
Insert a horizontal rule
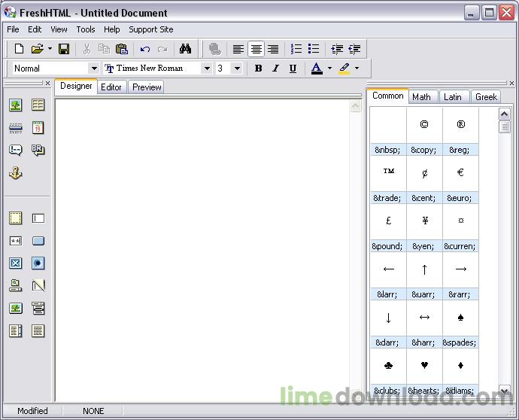pyautogui.click(x=16, y=128)
